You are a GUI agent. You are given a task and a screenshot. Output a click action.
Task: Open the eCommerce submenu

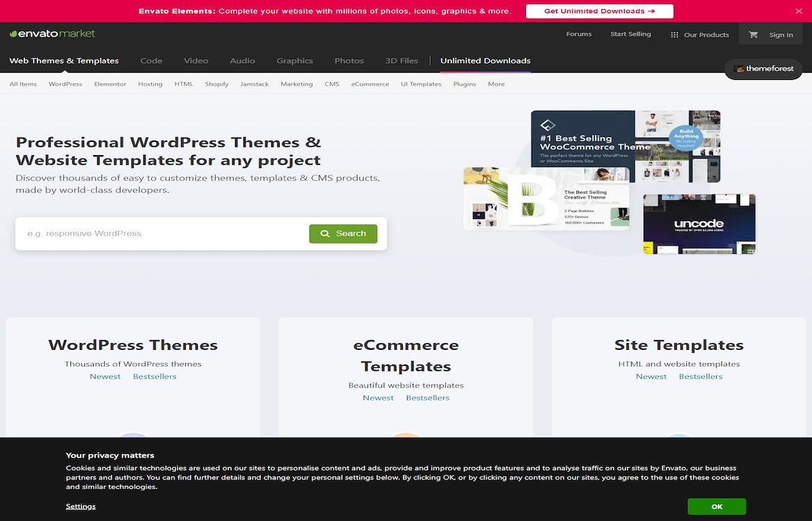[369, 84]
